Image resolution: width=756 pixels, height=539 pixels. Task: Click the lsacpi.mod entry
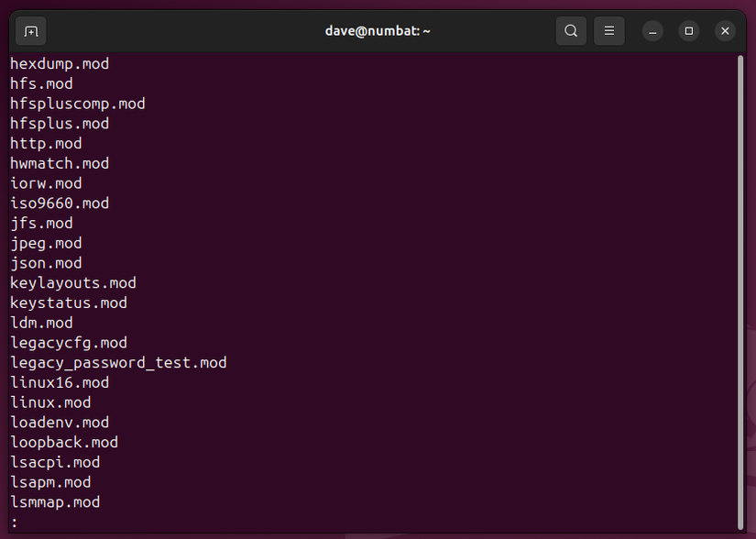click(x=54, y=462)
